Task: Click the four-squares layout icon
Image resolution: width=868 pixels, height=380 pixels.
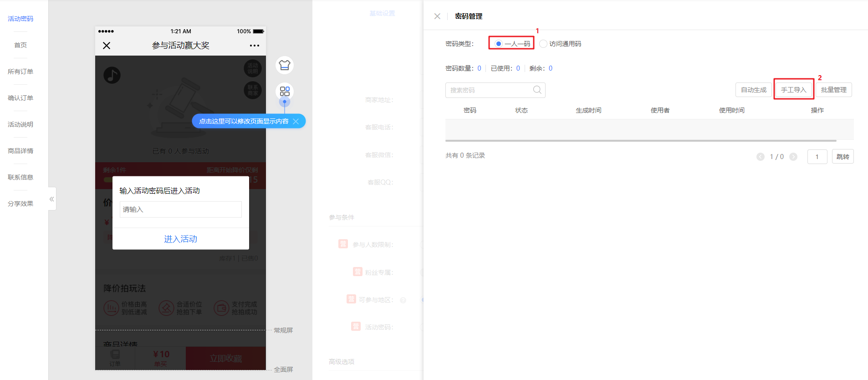Action: 285,91
